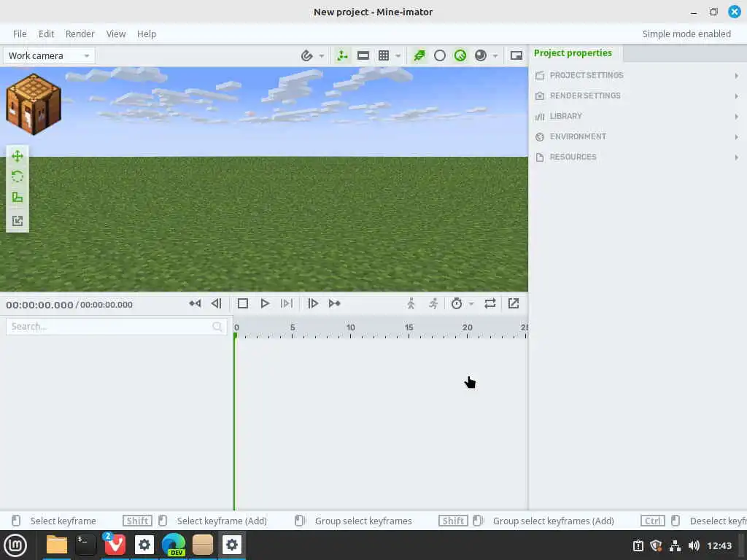Viewport: 747px width, 560px height.
Task: Stop the animation playback
Action: coord(242,303)
